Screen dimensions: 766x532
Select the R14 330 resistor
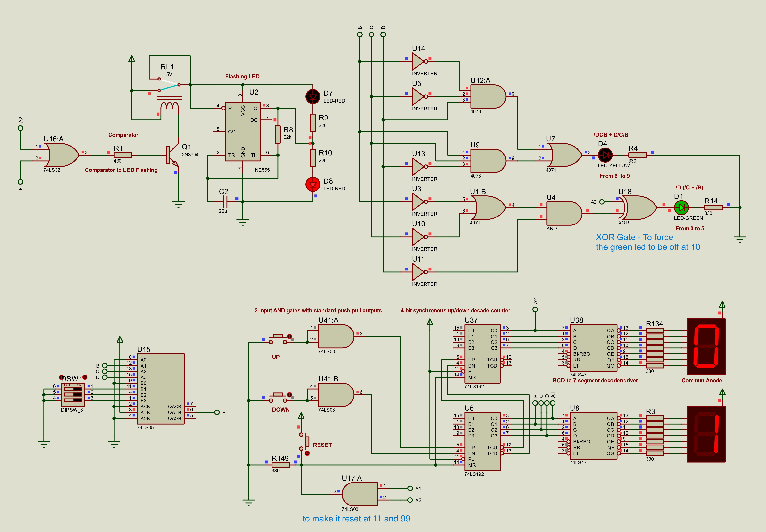[713, 208]
